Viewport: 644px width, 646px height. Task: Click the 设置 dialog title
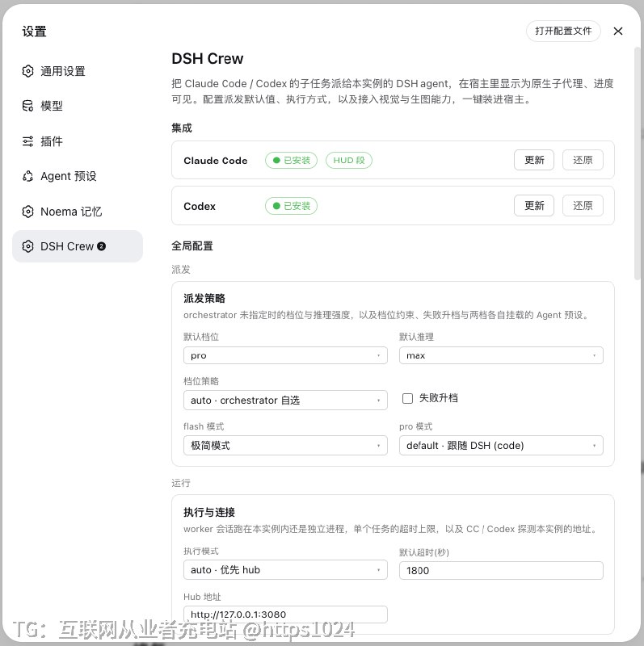tap(34, 31)
